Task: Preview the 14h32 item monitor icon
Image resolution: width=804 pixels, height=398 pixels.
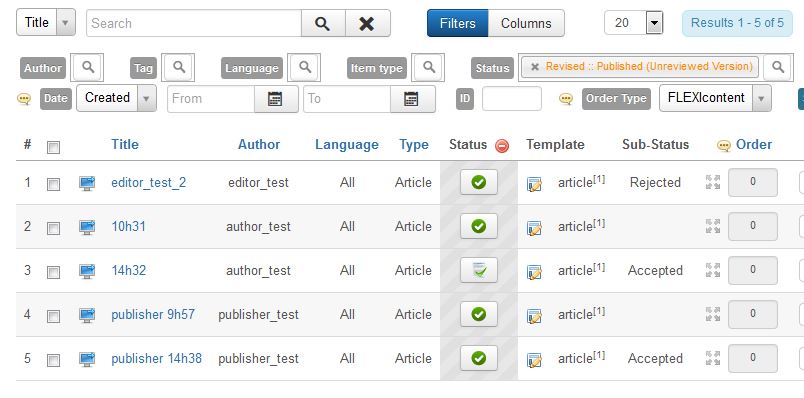Action: pyautogui.click(x=87, y=271)
